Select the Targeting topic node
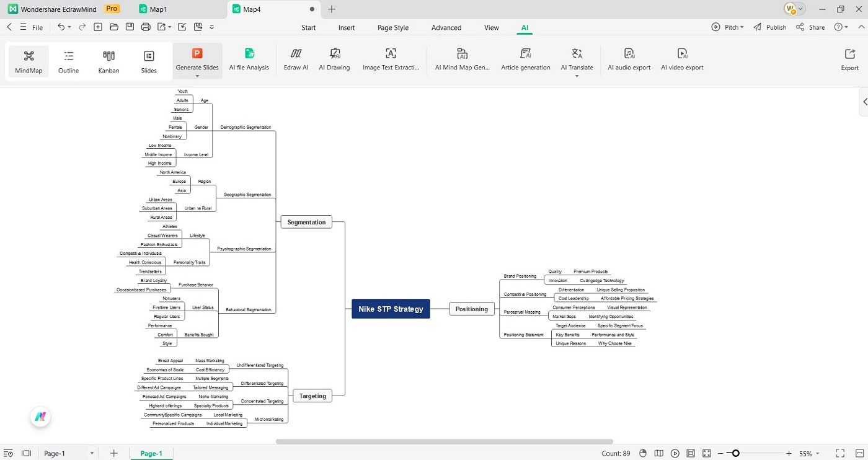The height and width of the screenshot is (460, 868). tap(312, 396)
